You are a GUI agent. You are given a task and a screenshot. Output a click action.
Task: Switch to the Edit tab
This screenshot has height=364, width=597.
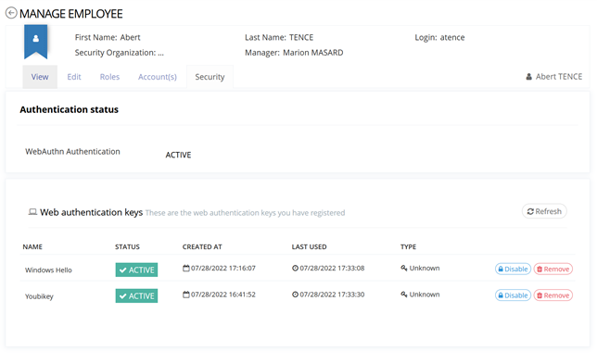point(74,77)
